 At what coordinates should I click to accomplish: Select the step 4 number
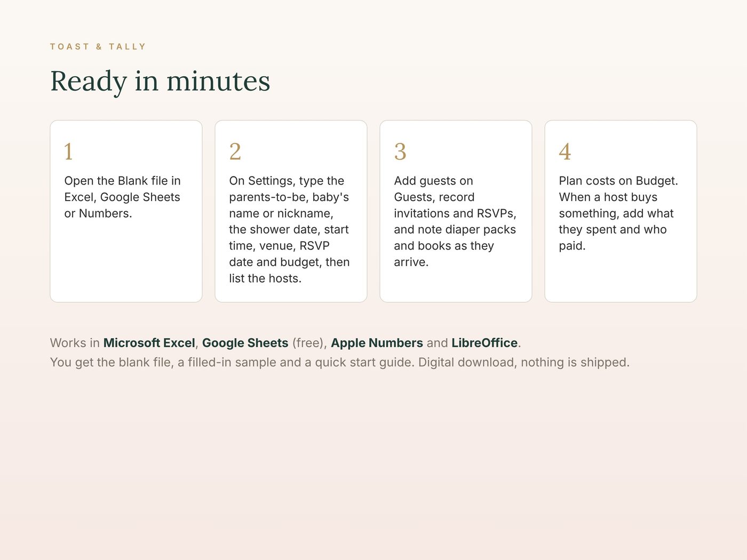coord(565,151)
